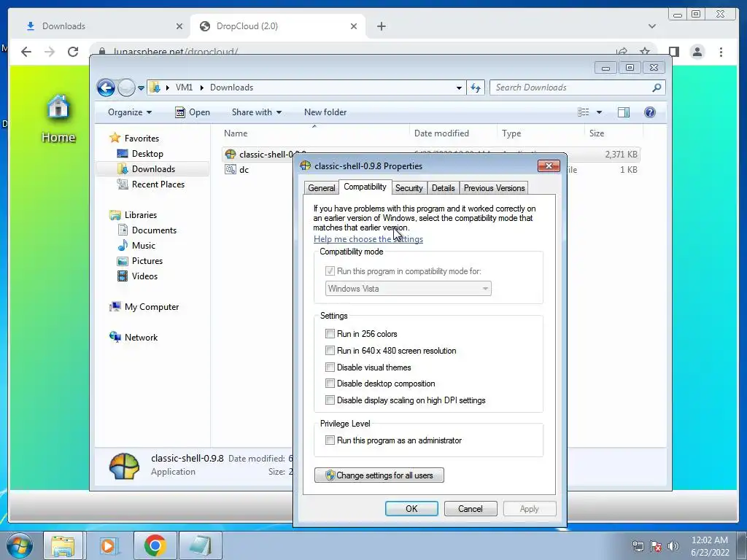Image resolution: width=747 pixels, height=560 pixels.
Task: Enable Disable desktop composition checkbox
Action: (x=330, y=384)
